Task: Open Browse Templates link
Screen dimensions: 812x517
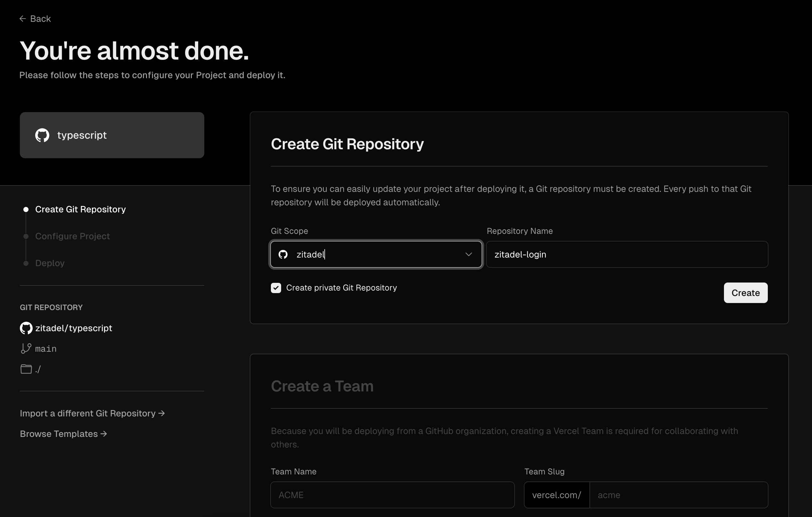Action: tap(59, 434)
